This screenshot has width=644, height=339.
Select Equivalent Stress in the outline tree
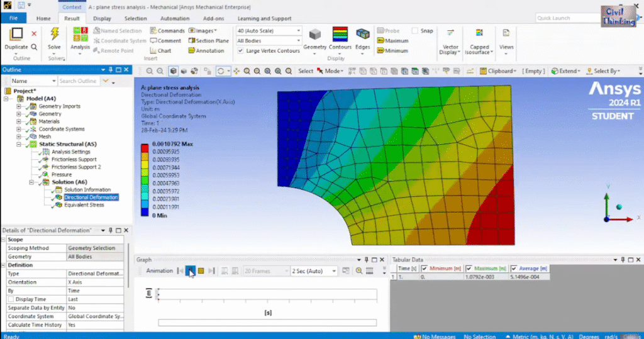[x=84, y=205]
